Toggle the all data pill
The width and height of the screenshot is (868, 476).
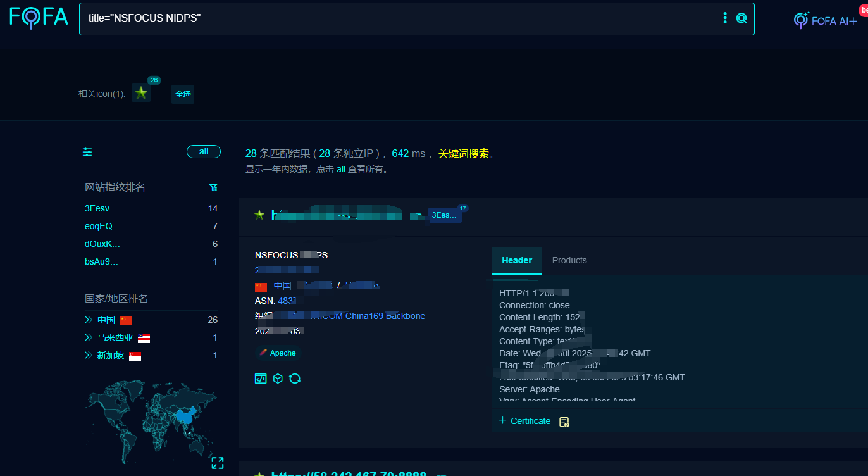[x=204, y=152]
